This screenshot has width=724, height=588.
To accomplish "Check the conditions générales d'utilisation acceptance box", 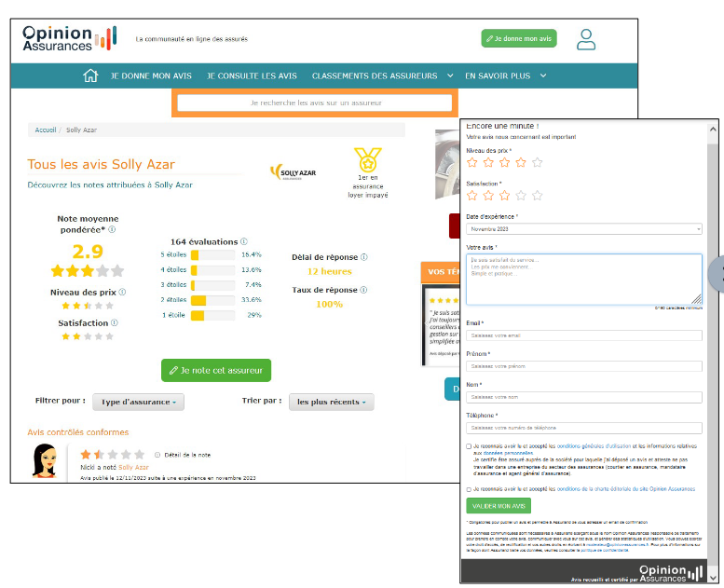I will tap(469, 446).
